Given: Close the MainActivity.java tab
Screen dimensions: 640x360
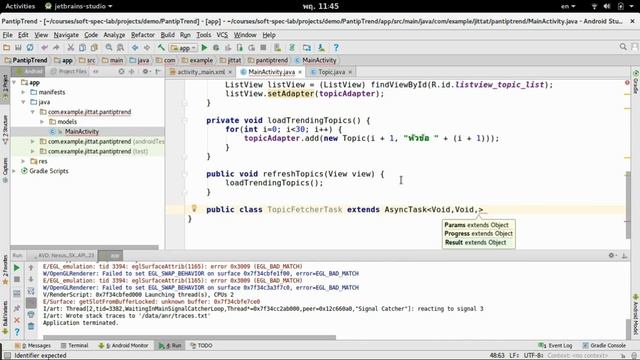Looking at the screenshot, I should (x=300, y=72).
